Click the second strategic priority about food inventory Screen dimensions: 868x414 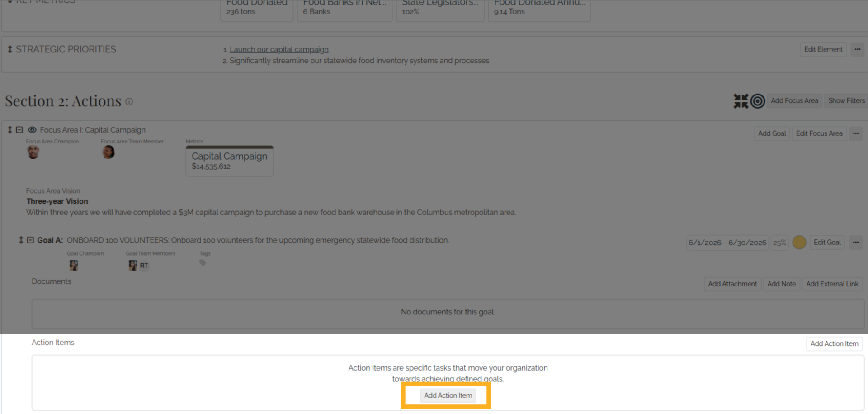[x=359, y=61]
